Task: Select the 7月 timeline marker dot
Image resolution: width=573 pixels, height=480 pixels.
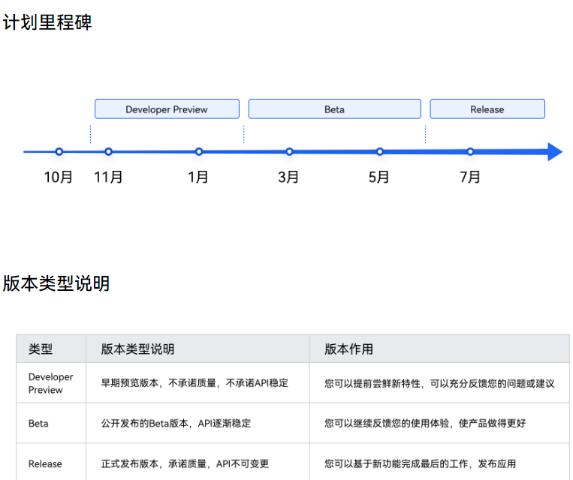Action: [470, 152]
